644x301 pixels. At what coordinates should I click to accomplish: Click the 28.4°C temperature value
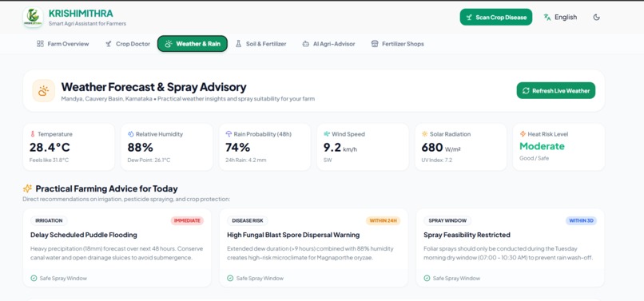tap(50, 147)
